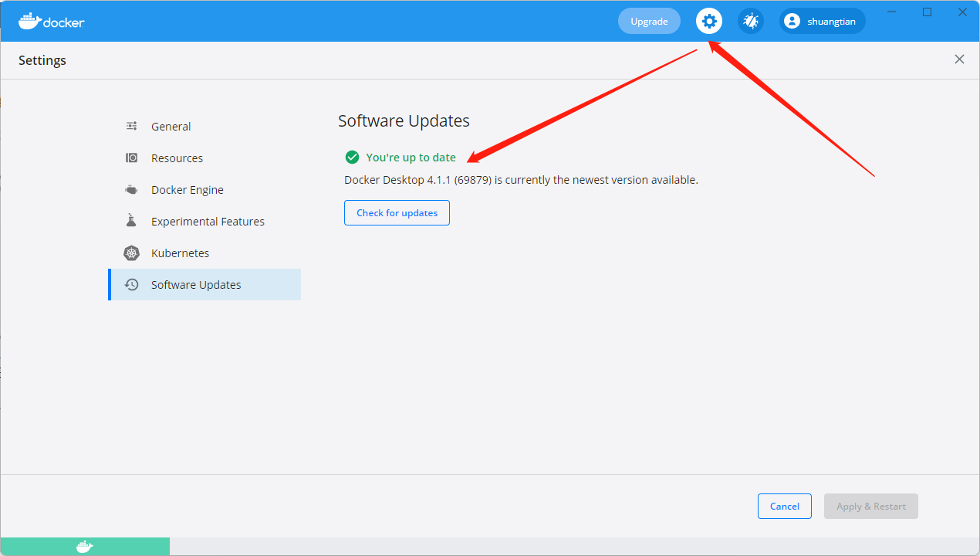Click the Software Updates heading

tap(404, 120)
